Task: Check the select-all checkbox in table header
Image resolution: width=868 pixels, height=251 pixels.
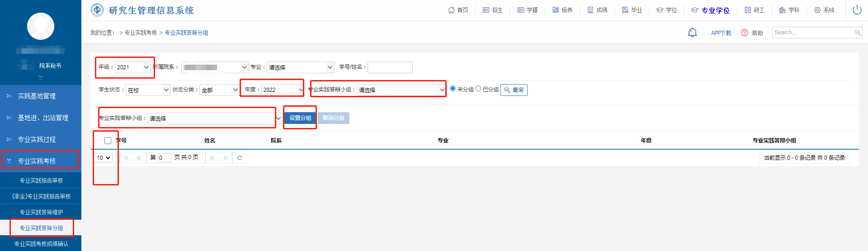Action: tap(108, 141)
